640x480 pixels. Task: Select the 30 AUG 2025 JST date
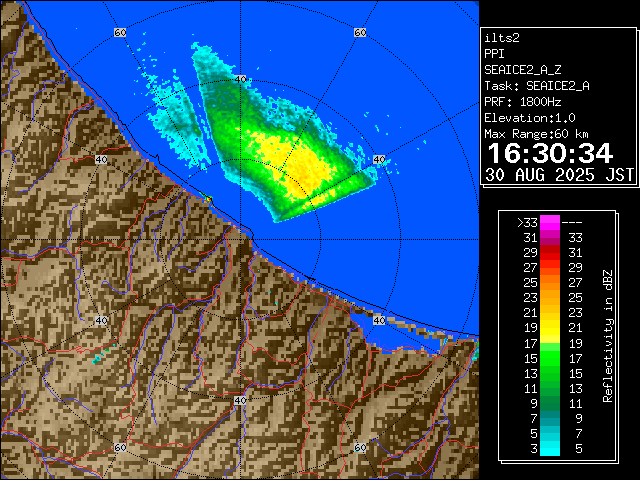point(559,174)
